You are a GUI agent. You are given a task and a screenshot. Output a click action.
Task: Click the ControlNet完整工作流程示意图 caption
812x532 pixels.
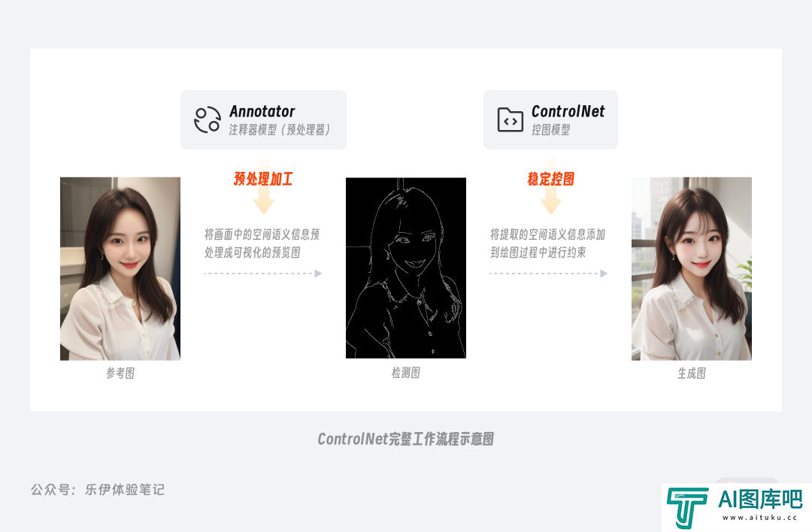point(405,439)
